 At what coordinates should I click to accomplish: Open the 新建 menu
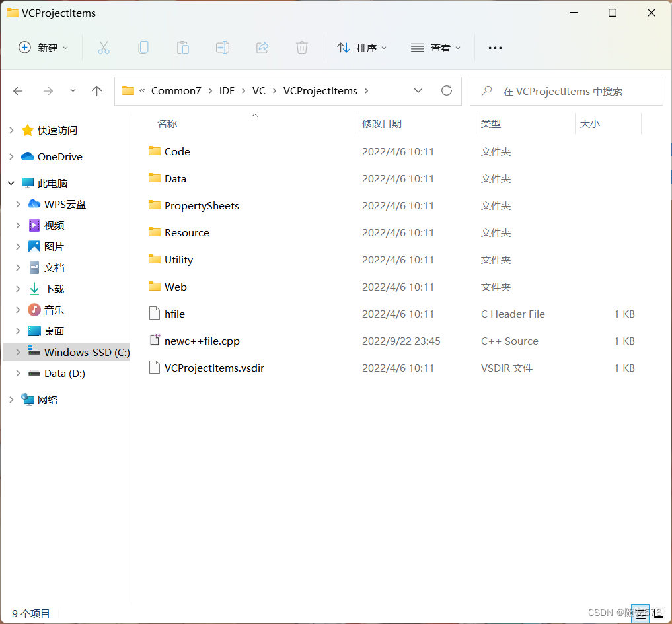tap(42, 47)
